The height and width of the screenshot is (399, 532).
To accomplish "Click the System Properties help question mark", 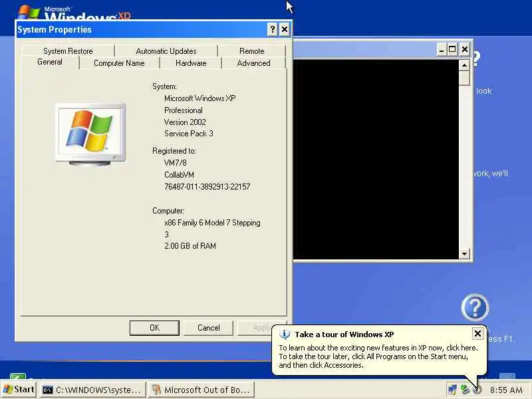I will (272, 29).
